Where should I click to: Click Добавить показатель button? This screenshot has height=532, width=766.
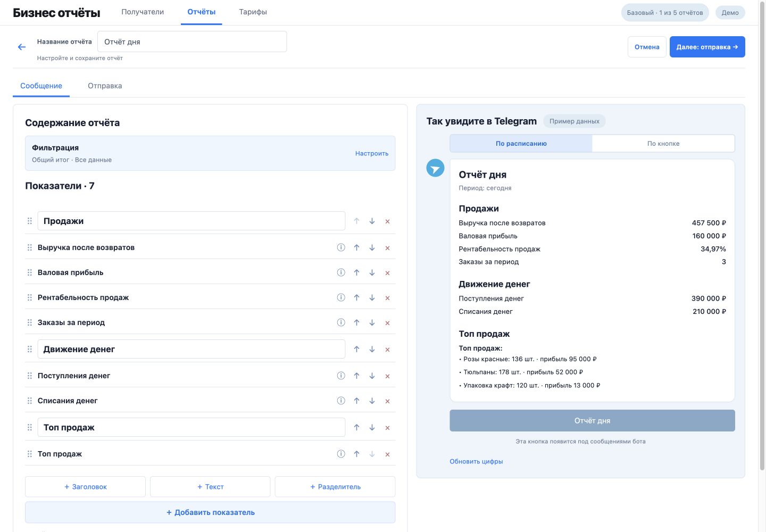[210, 512]
